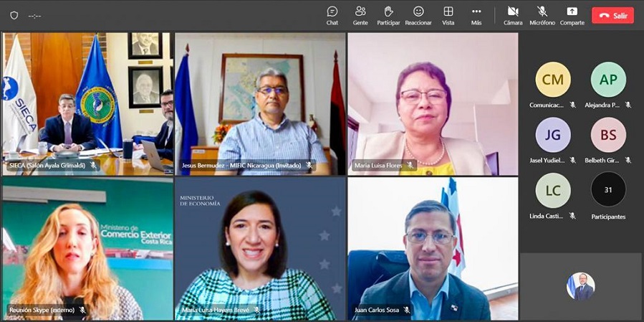Select the AP participant Alejandra avatar

[608, 80]
